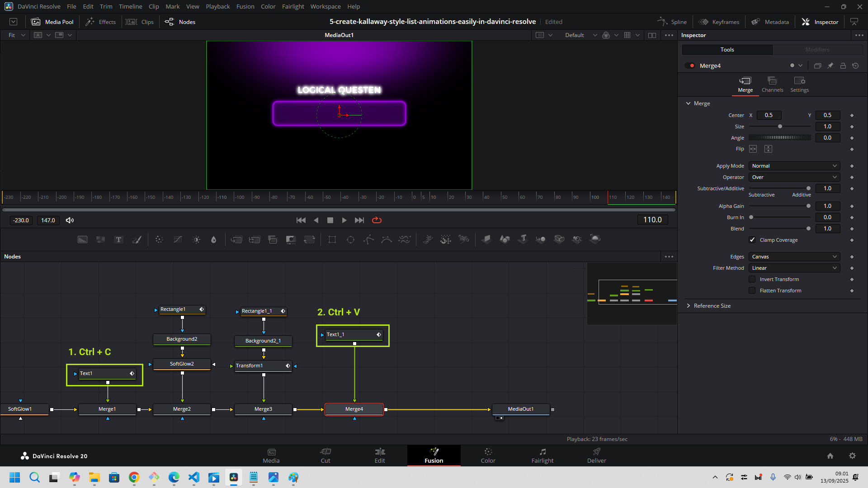Add a Background tool from toolbar

(82, 239)
